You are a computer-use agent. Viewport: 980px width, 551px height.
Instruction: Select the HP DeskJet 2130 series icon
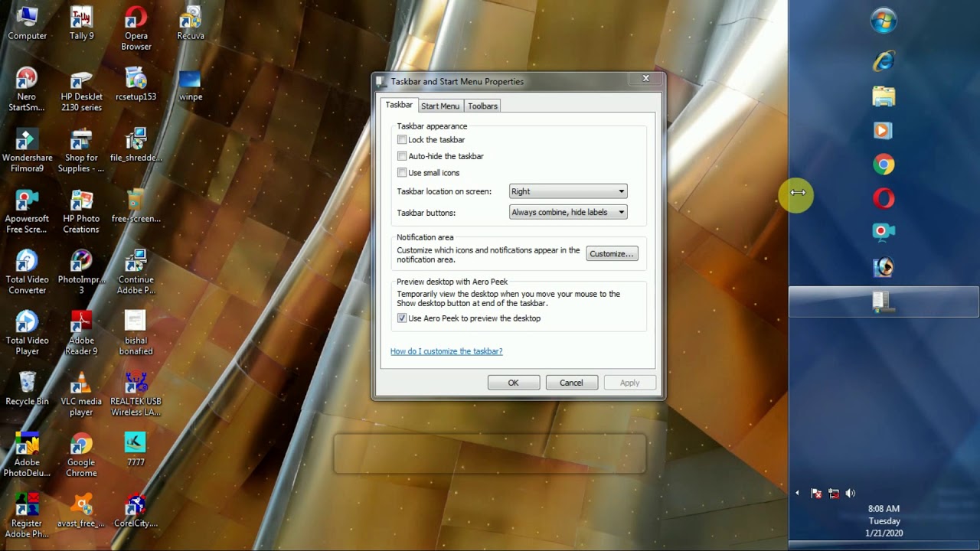tap(81, 90)
